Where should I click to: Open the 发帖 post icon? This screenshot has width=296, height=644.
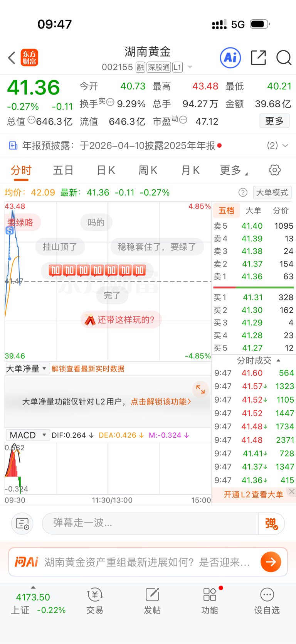[152, 601]
